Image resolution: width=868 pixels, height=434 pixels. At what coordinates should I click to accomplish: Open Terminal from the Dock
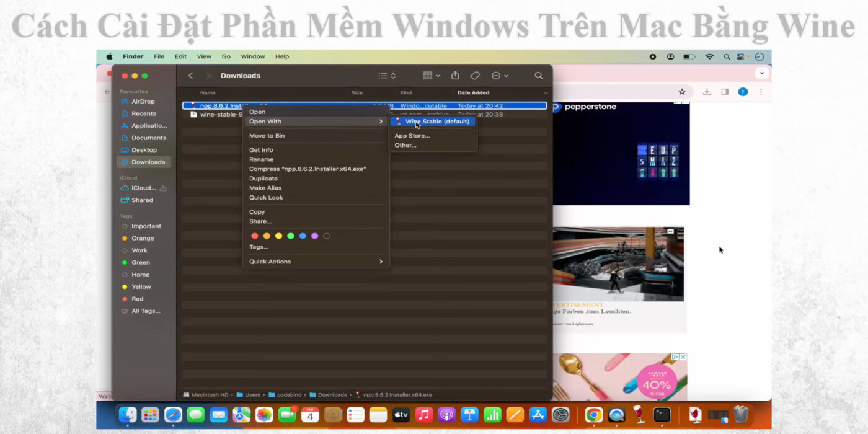pos(662,415)
